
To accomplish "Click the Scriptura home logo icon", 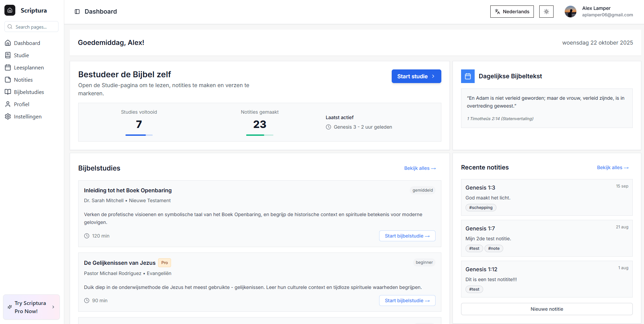I will pyautogui.click(x=10, y=10).
